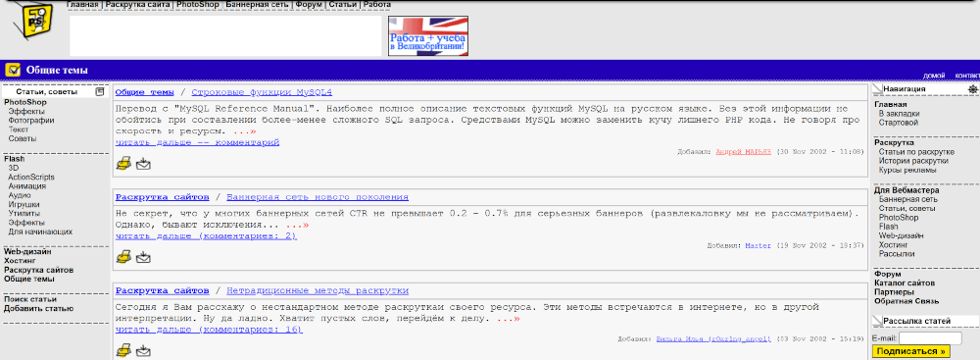Screen dimensions: 980x360
Task: Click the page icon next to Статьи, советы
Action: [x=100, y=91]
